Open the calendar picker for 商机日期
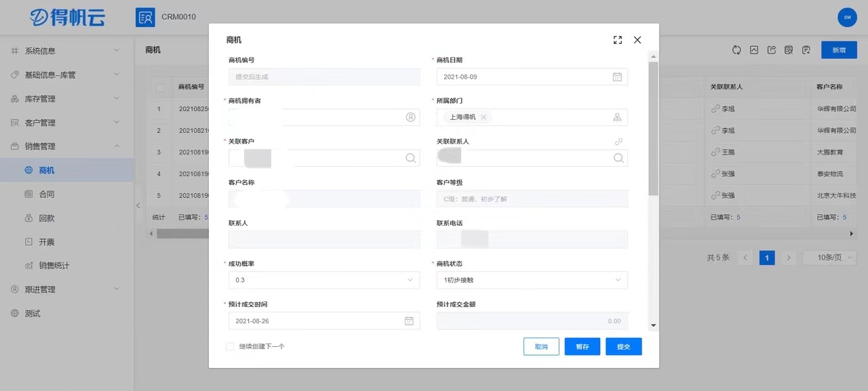868x391 pixels. 617,77
